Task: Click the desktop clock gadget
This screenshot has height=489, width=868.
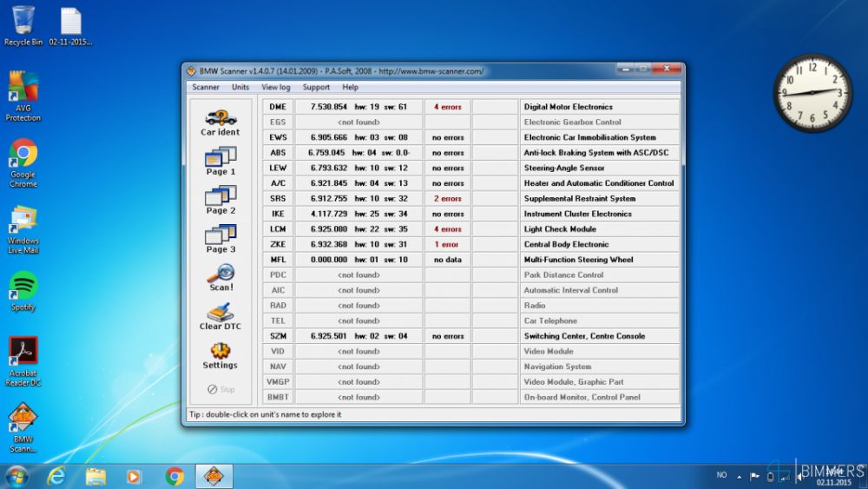Action: pos(812,92)
